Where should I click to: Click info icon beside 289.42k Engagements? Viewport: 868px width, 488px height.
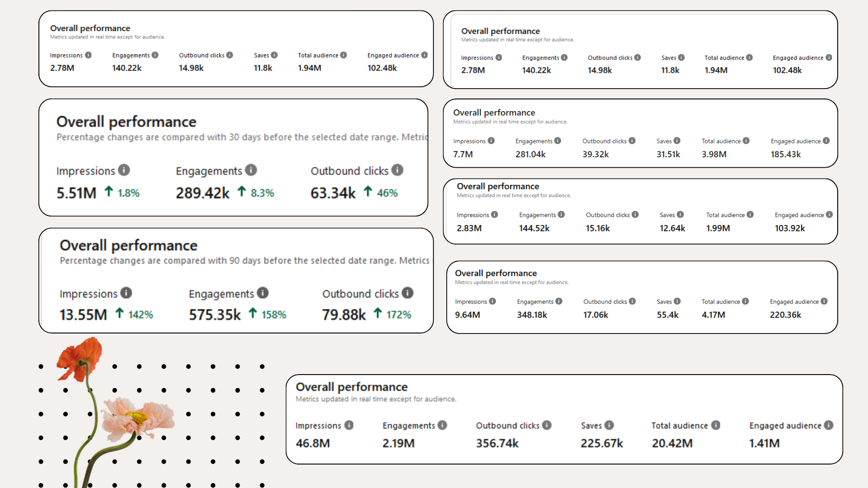point(251,170)
